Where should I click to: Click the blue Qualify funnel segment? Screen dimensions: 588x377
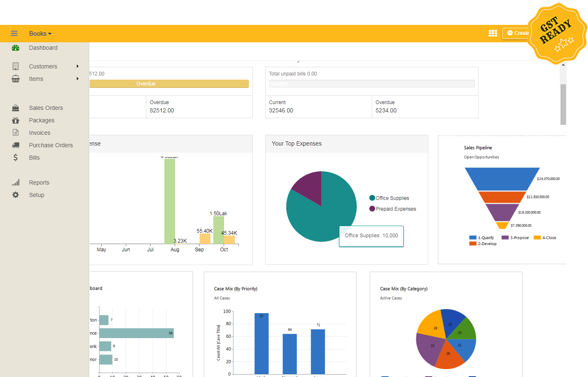502,179
